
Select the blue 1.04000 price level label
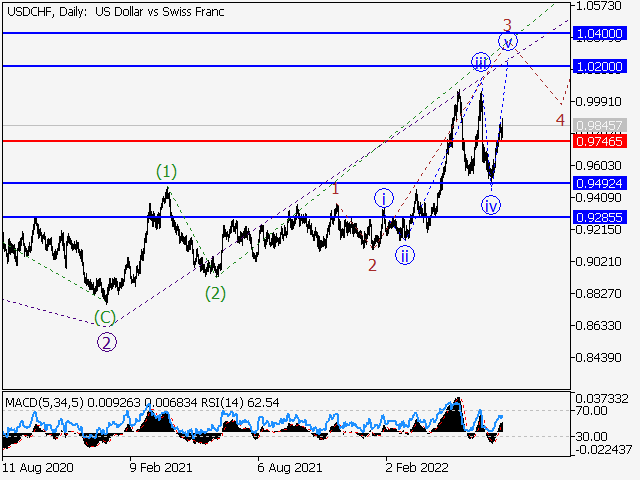coord(600,33)
